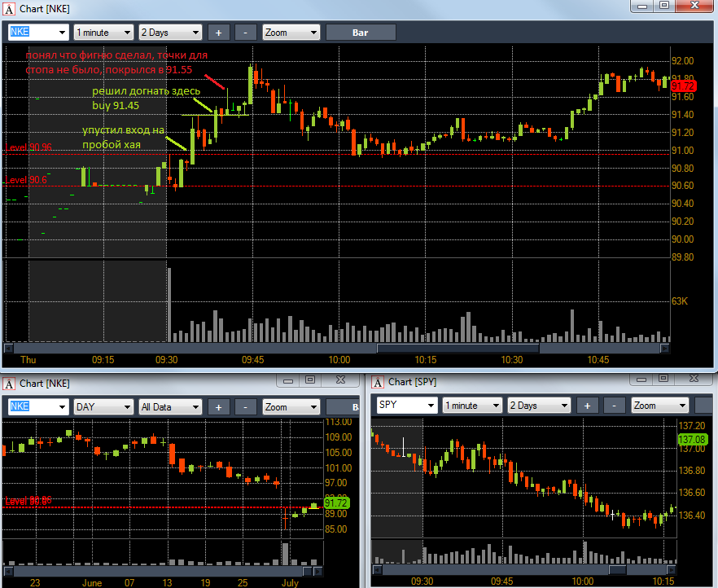This screenshot has width=718, height=588.
Task: Click the 92.00 price label on top chart axis
Action: (x=683, y=61)
